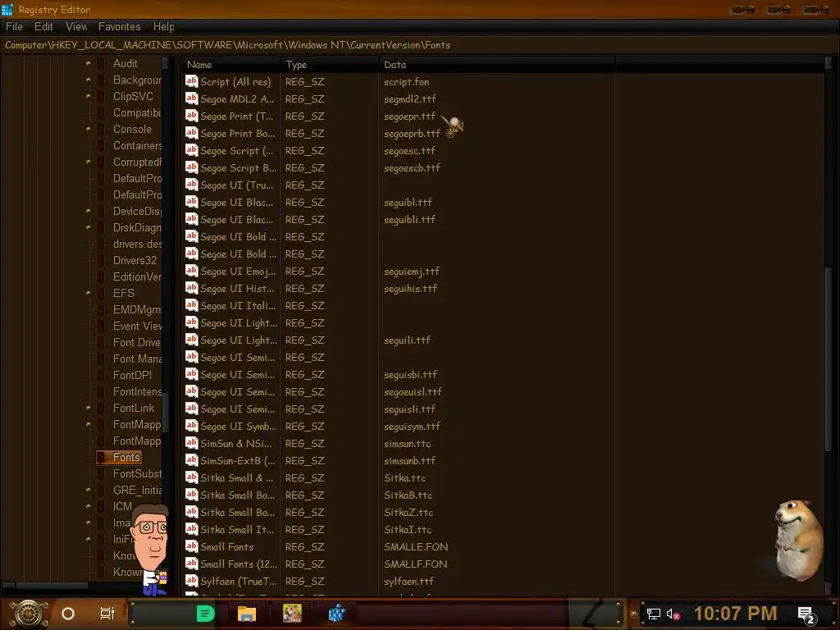The height and width of the screenshot is (630, 840).
Task: Open the green chat app on taskbar
Action: click(x=205, y=614)
